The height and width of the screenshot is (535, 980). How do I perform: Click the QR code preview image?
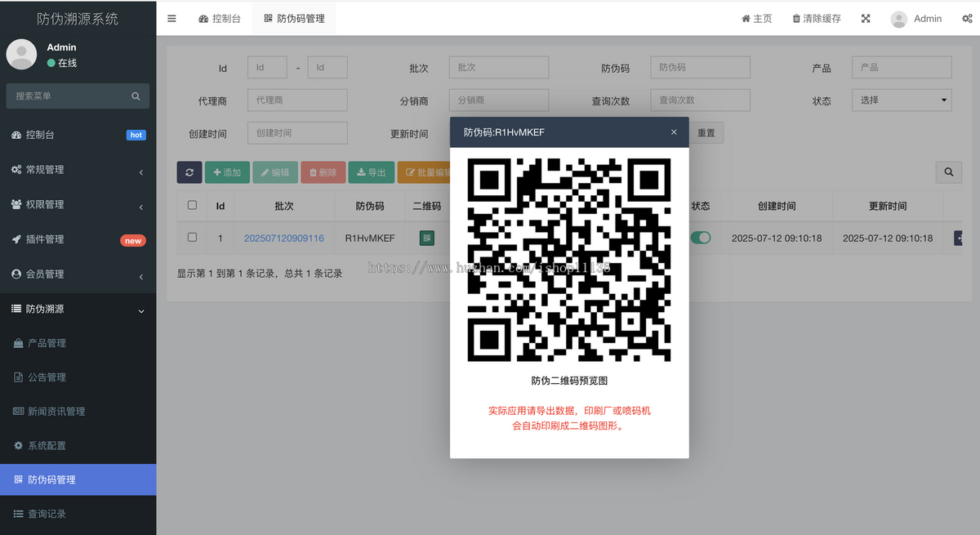[569, 260]
